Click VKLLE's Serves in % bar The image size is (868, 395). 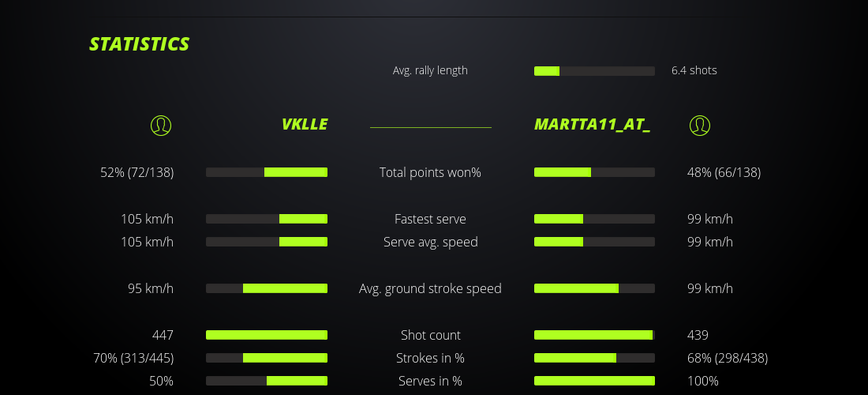267,381
